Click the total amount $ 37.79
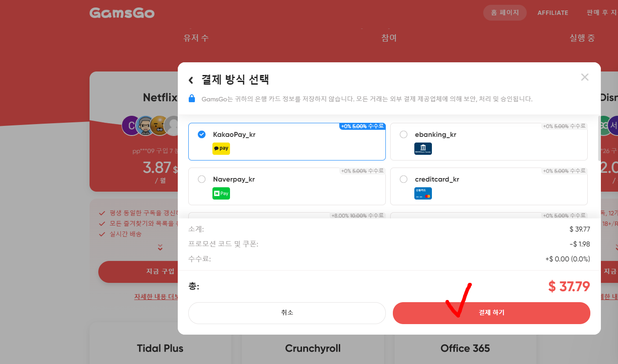618x364 pixels. point(569,286)
